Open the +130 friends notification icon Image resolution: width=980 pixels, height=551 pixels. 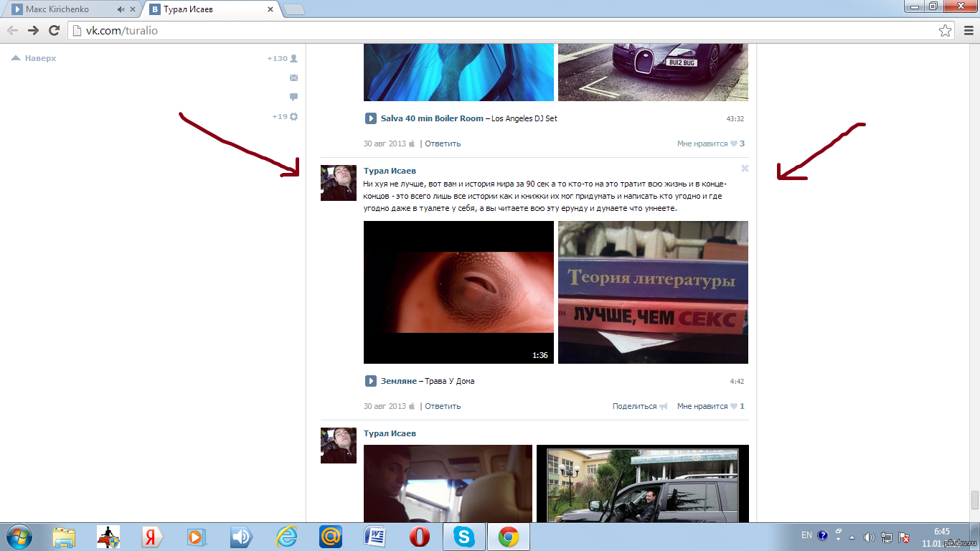point(282,58)
